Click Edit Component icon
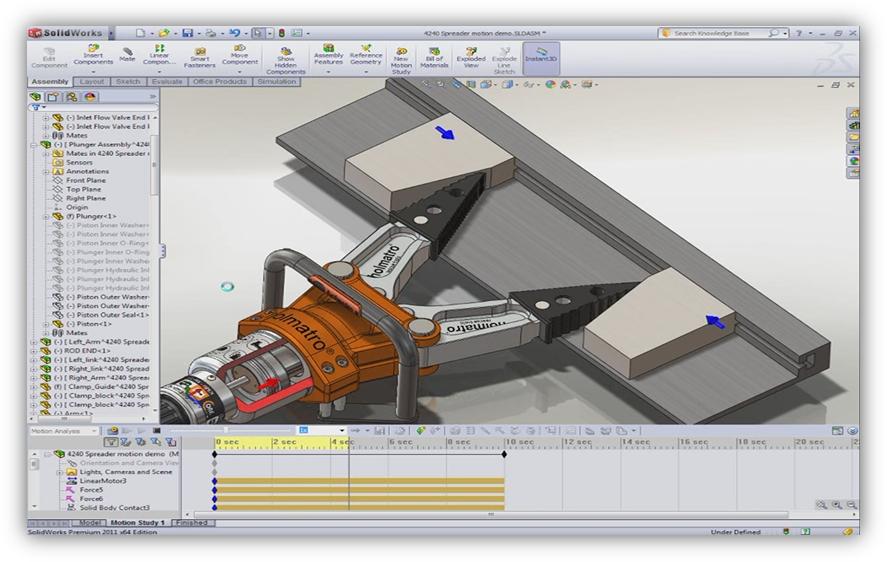The height and width of the screenshot is (562, 887). click(49, 58)
